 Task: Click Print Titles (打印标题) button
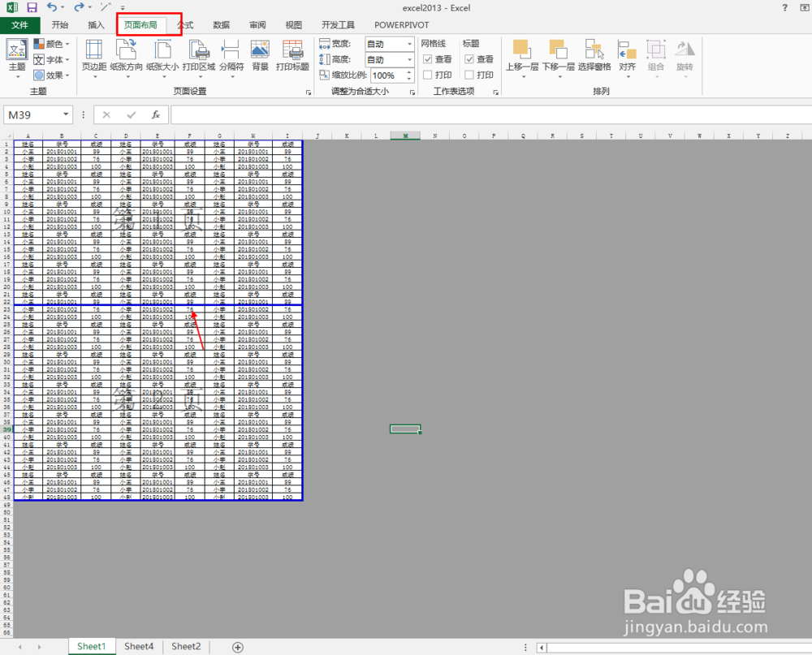point(292,55)
